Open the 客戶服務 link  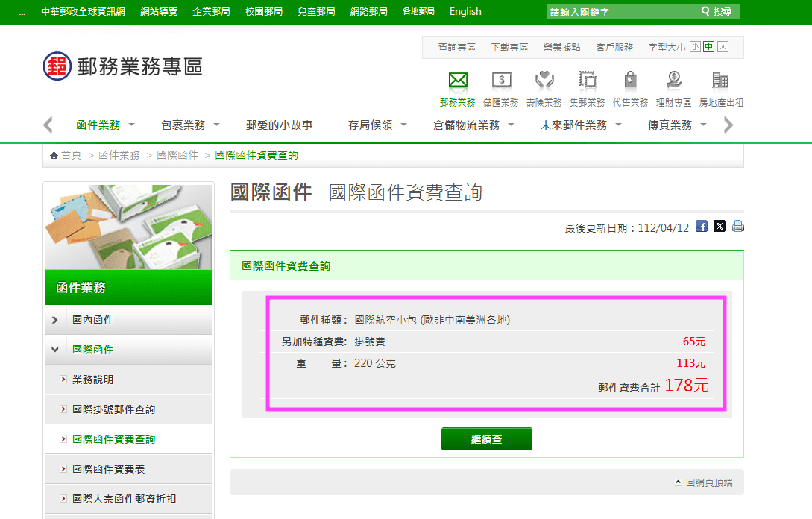[x=614, y=47]
